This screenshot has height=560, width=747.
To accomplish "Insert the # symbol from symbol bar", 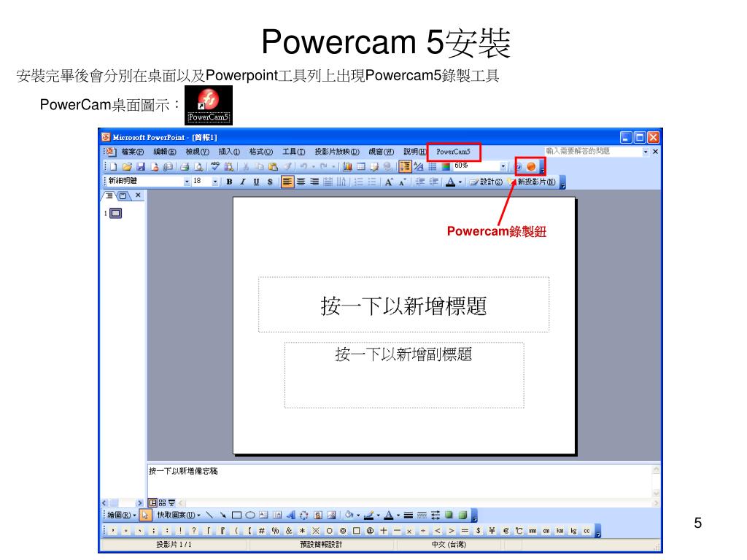I will coord(262,531).
